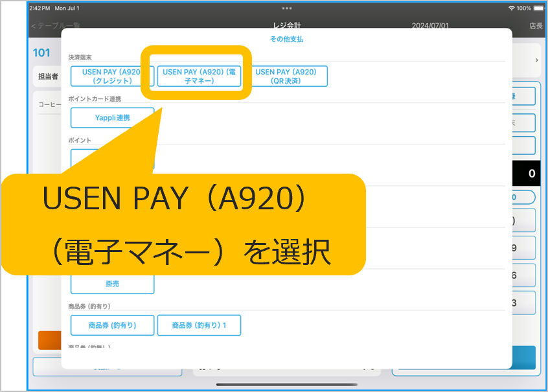The height and width of the screenshot is (392, 548).
Task: Select USEN PAY (A920) electronic money (電子マネー)
Action: coord(199,76)
